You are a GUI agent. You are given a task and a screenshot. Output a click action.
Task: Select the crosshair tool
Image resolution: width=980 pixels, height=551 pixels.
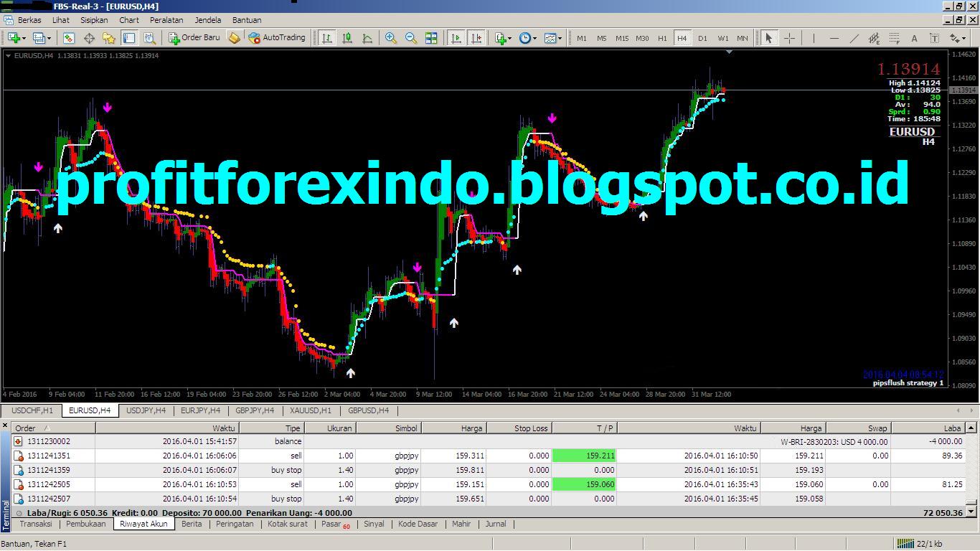[x=789, y=38]
